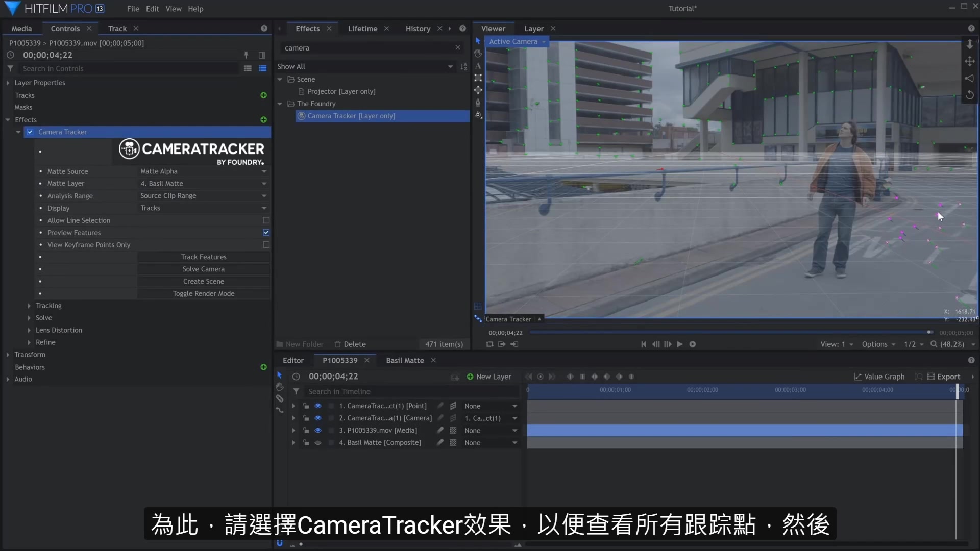
Task: Select the Transform move tool above the viewer
Action: (969, 61)
